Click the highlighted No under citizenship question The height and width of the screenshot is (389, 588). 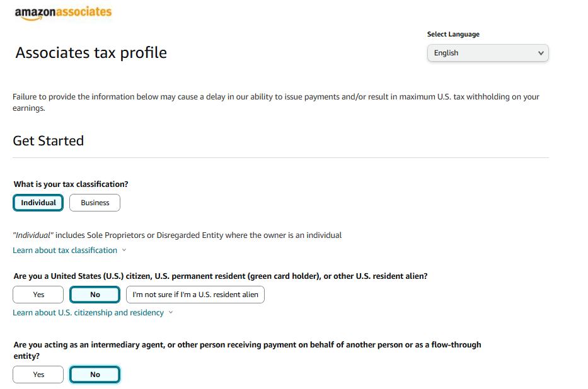tap(95, 294)
